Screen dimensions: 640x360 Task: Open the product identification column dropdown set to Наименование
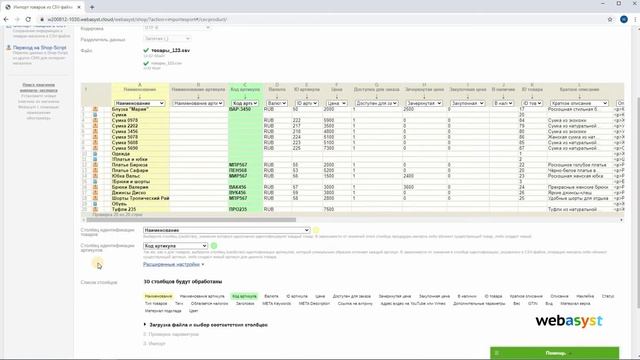point(227,230)
